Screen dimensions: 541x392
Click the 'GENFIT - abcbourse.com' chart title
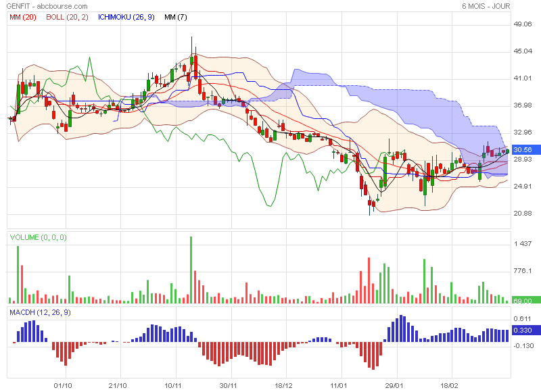pyautogui.click(x=47, y=6)
